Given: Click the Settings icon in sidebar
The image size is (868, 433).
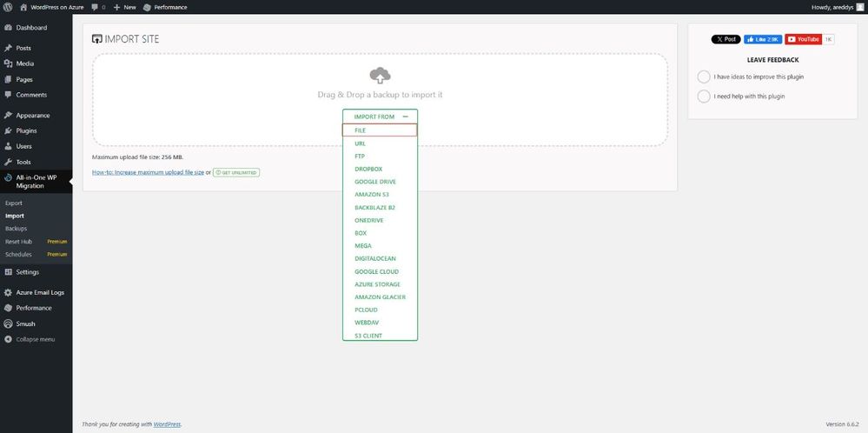Looking at the screenshot, I should click(8, 272).
